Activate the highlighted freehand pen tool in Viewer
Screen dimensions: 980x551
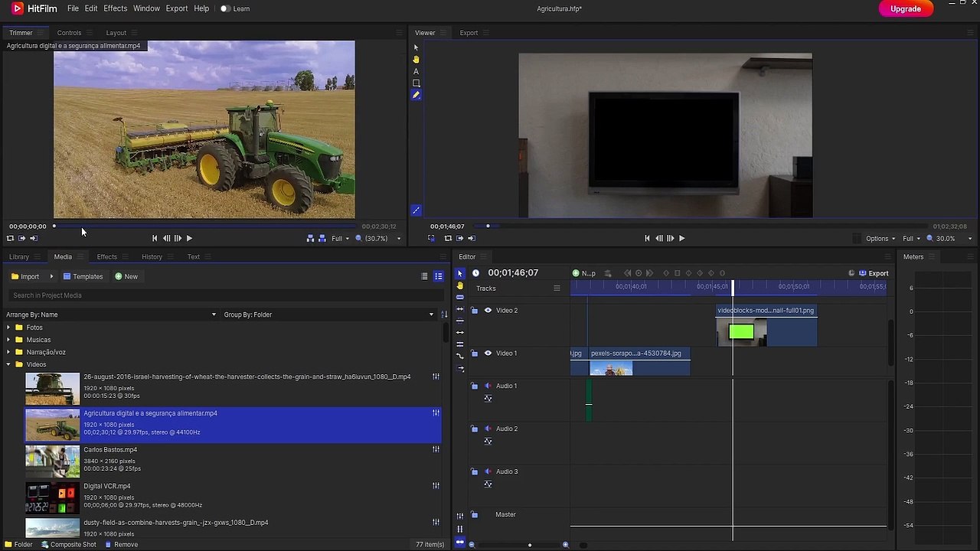(x=416, y=95)
